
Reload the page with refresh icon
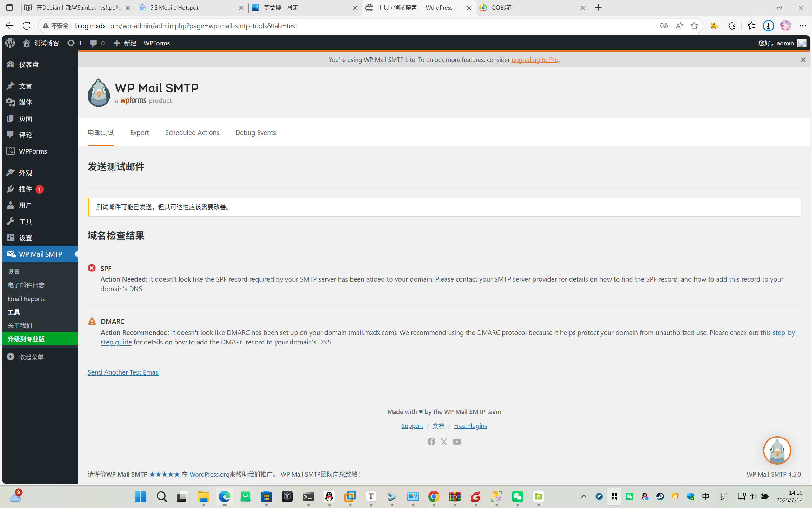(x=27, y=25)
